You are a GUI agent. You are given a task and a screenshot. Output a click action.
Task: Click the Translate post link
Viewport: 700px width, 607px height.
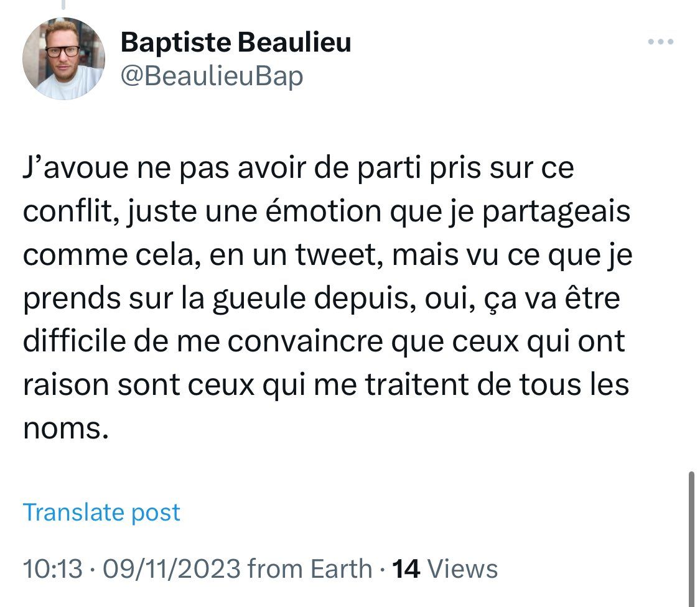pyautogui.click(x=101, y=512)
